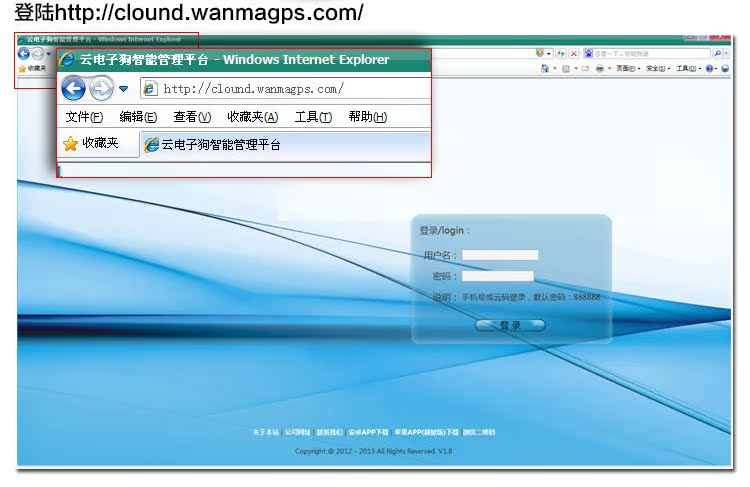Click the 用户名 username input field
Viewport: 750px width, 487px height.
coord(500,255)
